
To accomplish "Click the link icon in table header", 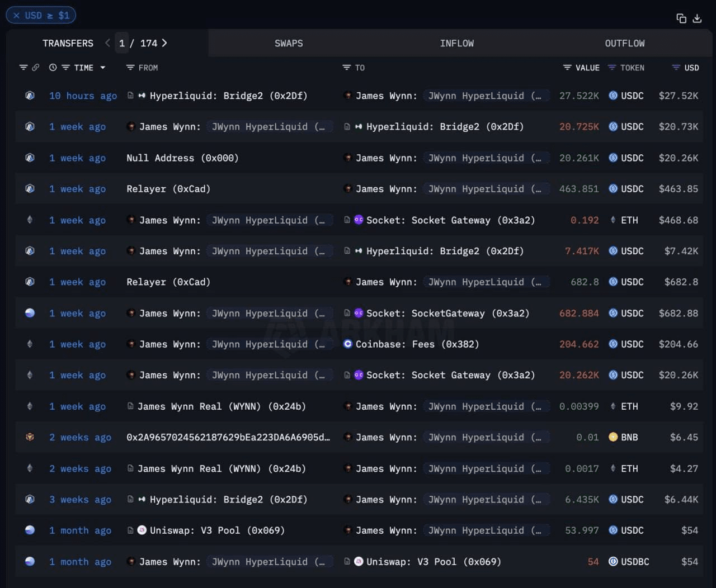I will pos(35,68).
